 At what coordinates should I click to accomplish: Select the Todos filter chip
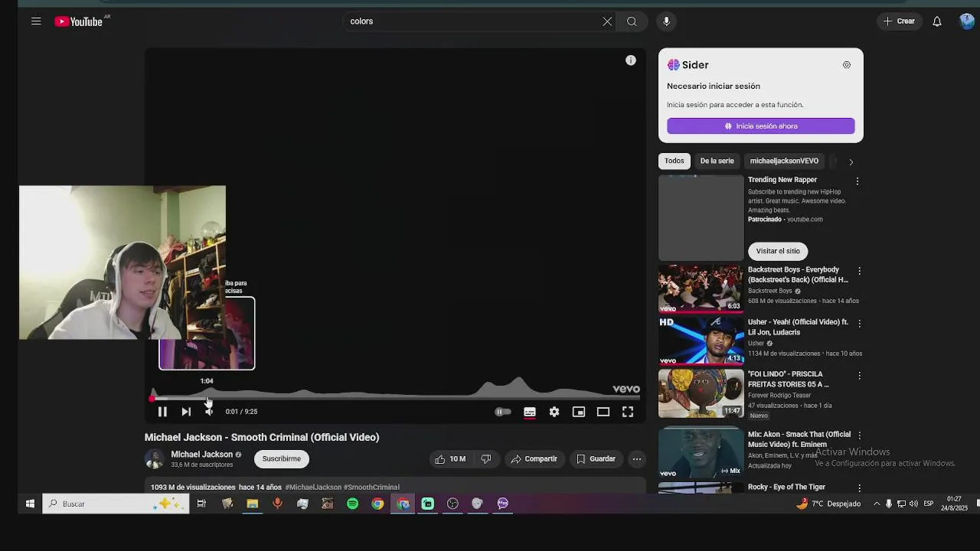coord(675,161)
